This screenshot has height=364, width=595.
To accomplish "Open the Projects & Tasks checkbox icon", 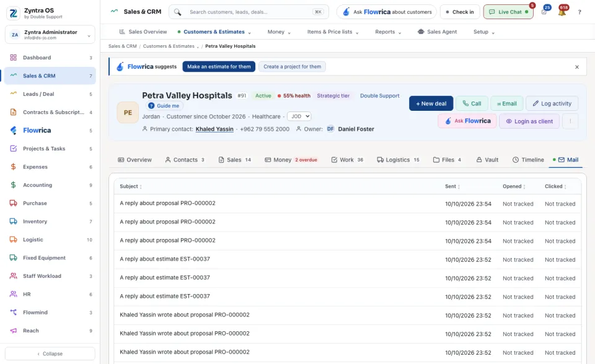I will tap(13, 149).
